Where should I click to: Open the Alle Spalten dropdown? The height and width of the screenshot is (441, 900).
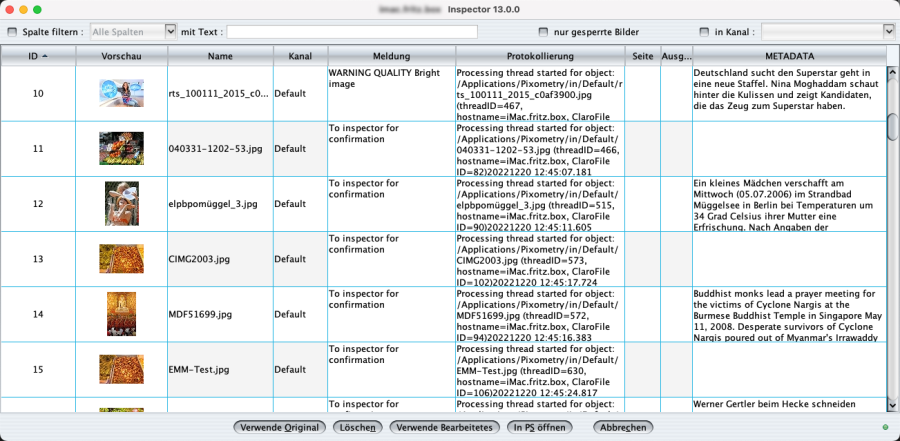coord(133,32)
